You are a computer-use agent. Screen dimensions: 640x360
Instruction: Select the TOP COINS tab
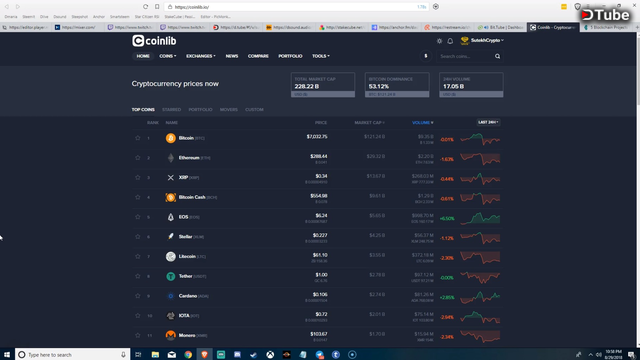(143, 109)
